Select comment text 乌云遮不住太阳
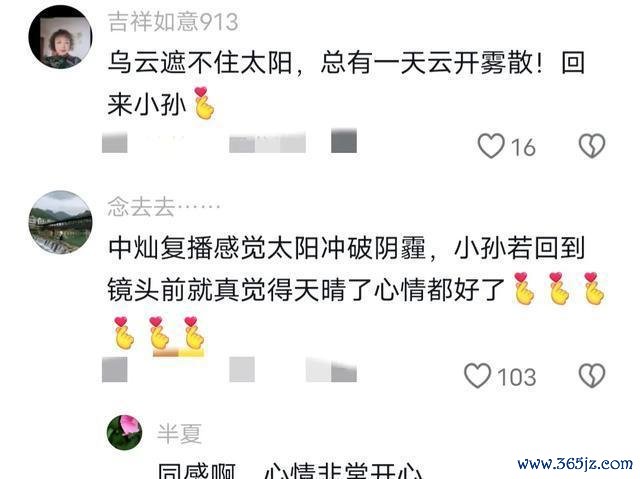The width and height of the screenshot is (640, 479). (200, 63)
